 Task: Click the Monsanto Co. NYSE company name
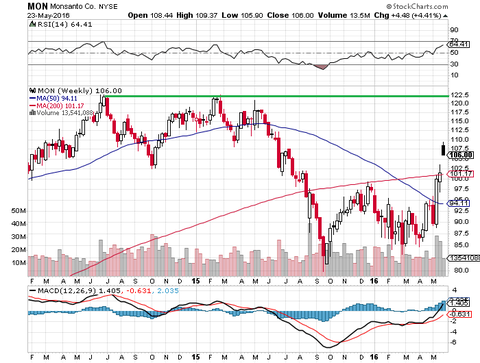84,6
